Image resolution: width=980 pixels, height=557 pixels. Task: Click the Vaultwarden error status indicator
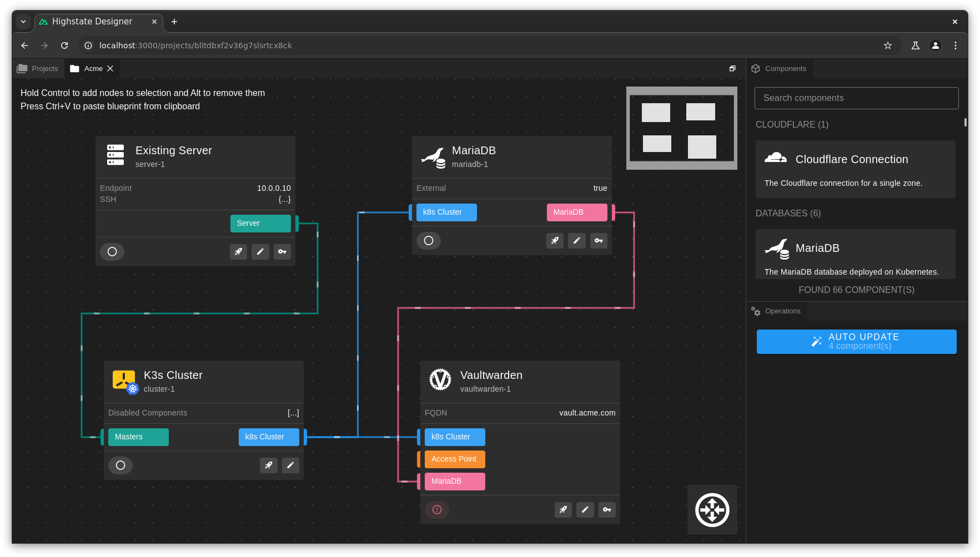point(437,510)
